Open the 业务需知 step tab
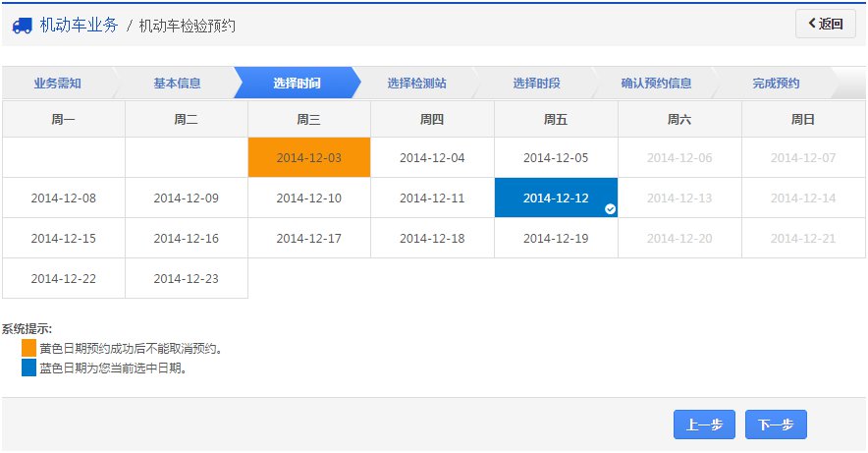Screen dimensions: 868x453 pyautogui.click(x=57, y=84)
